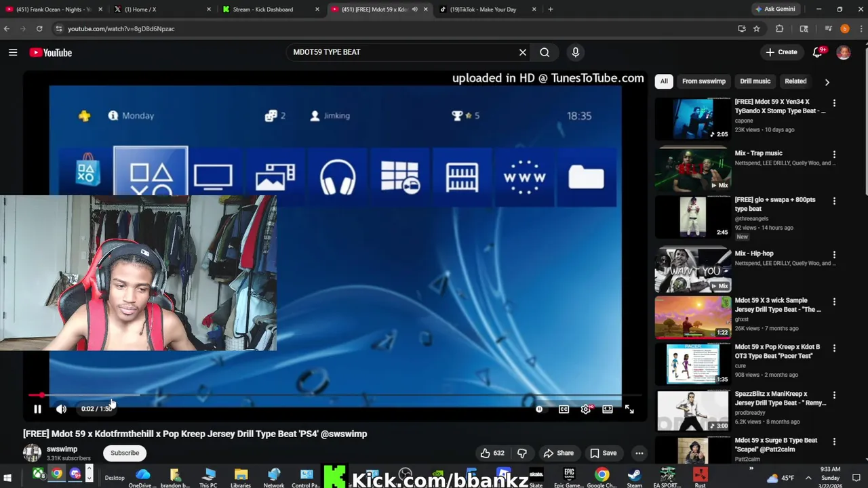Open Windows Start menu
This screenshot has width=868, height=488.
[x=7, y=478]
